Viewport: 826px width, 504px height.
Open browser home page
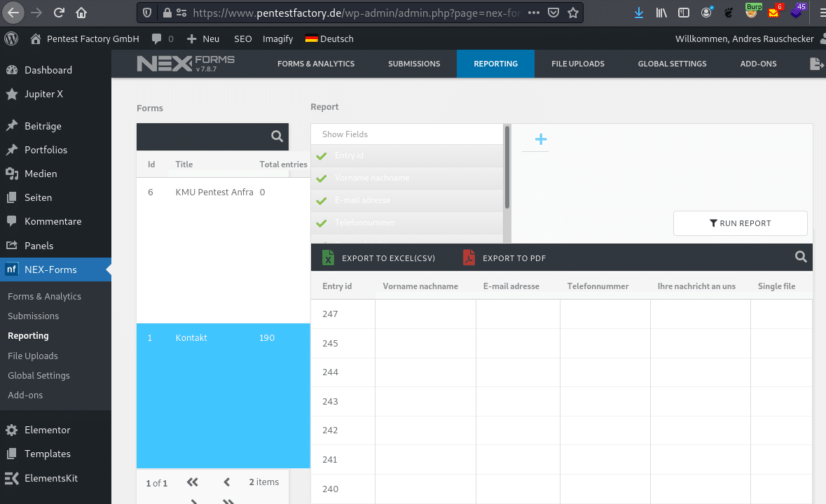coord(81,13)
